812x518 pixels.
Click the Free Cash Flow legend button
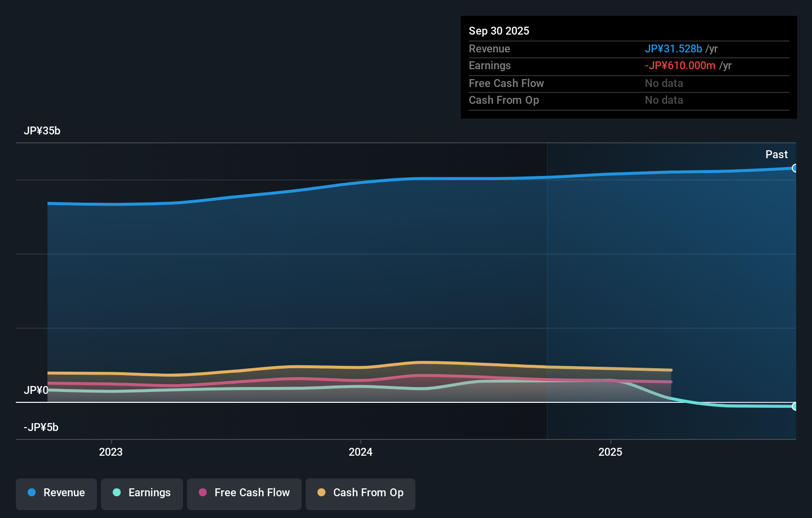(244, 493)
